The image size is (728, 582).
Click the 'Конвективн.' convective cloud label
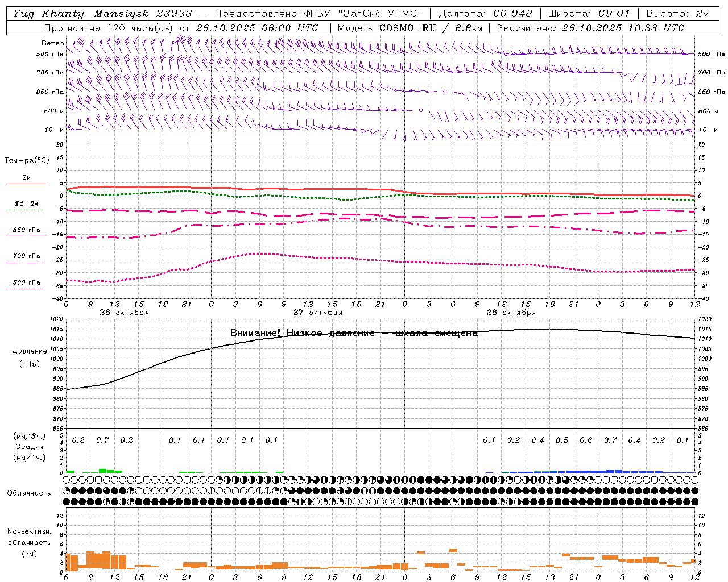click(x=30, y=531)
